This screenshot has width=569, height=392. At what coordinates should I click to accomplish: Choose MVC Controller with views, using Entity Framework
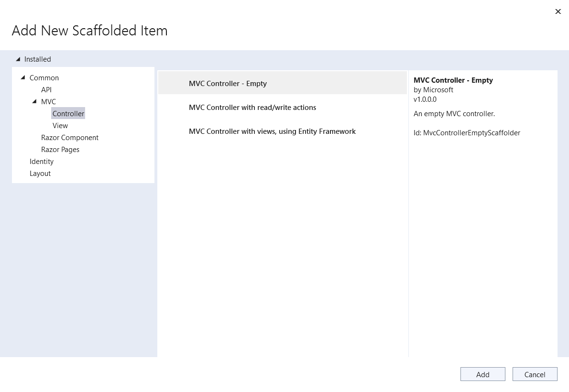click(272, 131)
